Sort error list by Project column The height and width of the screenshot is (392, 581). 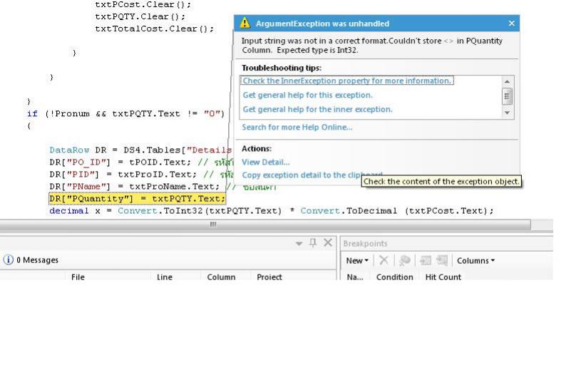[x=269, y=277]
